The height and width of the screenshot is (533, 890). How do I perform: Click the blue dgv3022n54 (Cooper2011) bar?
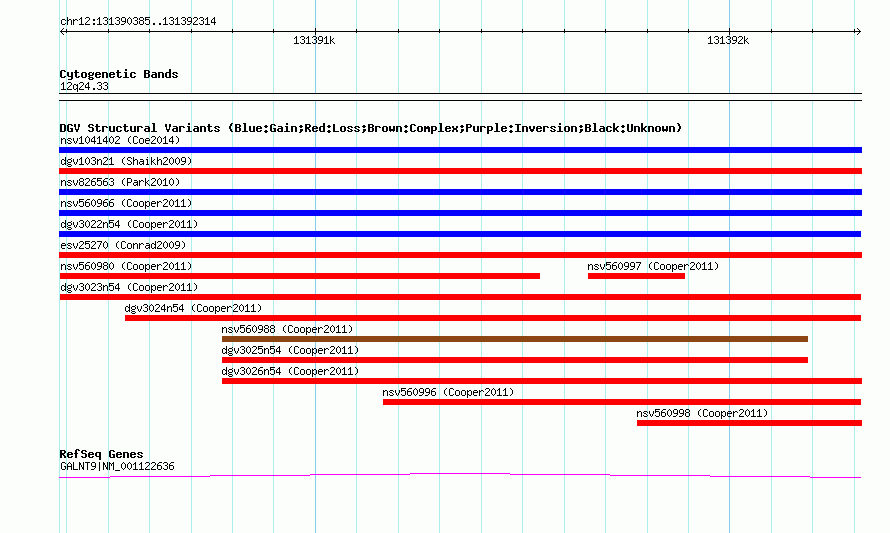tap(460, 234)
